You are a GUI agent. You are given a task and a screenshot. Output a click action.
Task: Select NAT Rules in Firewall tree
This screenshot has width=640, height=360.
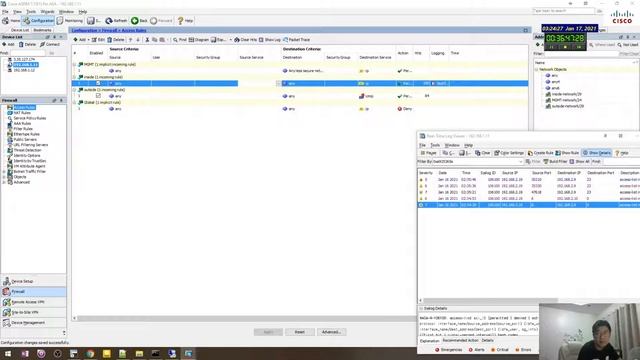coord(22,113)
